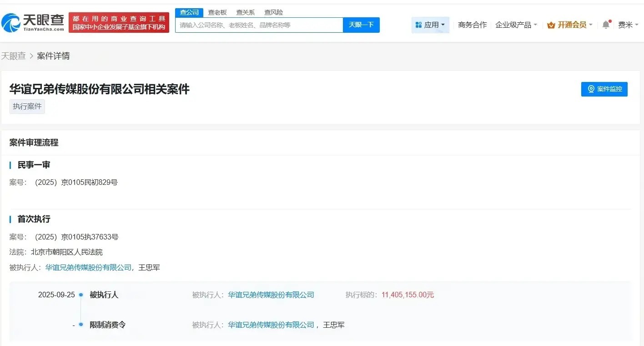Click inside the company search input field
644x346 pixels.
point(258,25)
